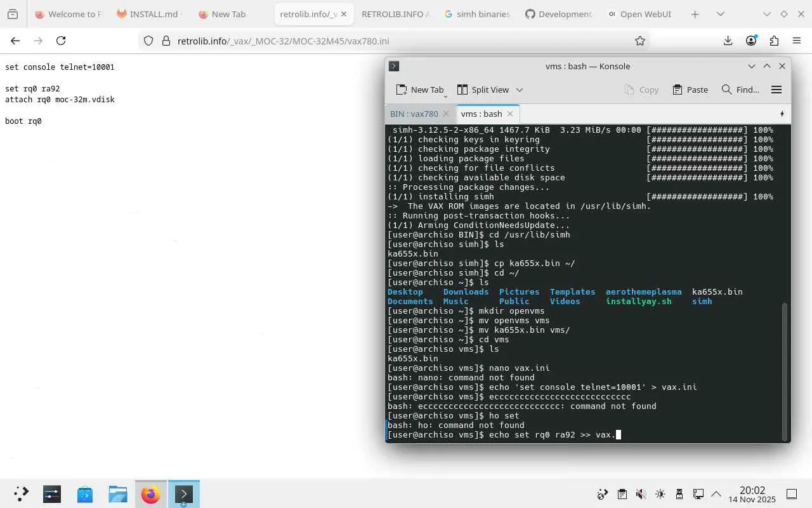Viewport: 812px width, 508px height.
Task: Peek at desktop with the show-desktop button
Action: [x=792, y=494]
